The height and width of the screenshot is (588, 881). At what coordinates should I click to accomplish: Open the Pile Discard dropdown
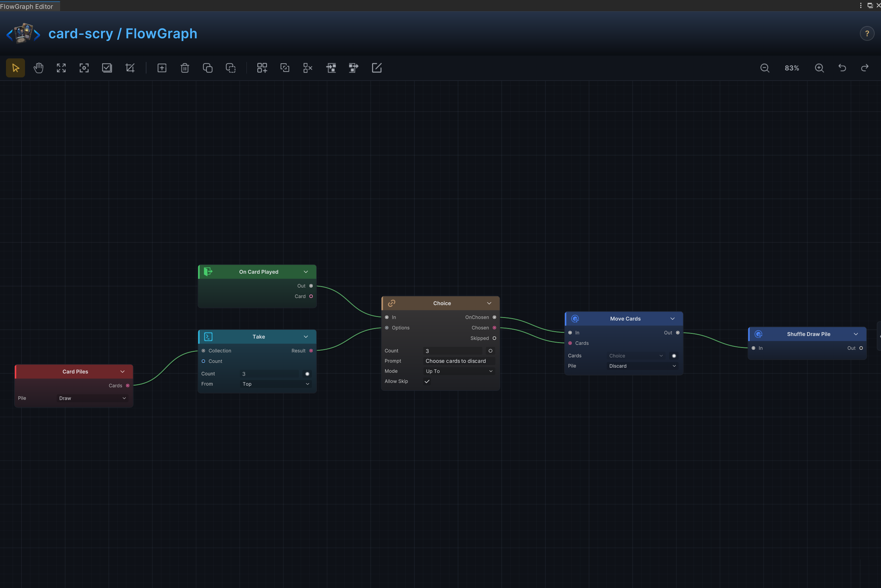tap(642, 366)
